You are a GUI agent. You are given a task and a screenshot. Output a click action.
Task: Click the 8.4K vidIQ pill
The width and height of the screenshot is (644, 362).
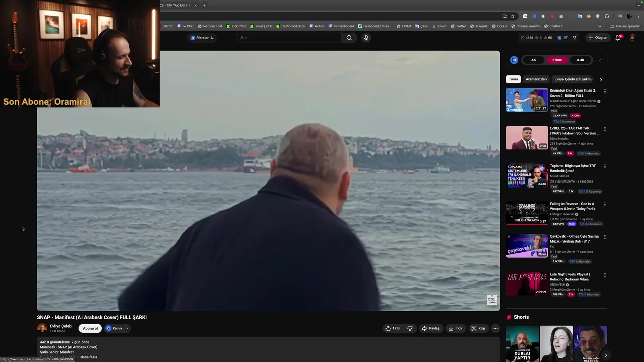(x=580, y=60)
